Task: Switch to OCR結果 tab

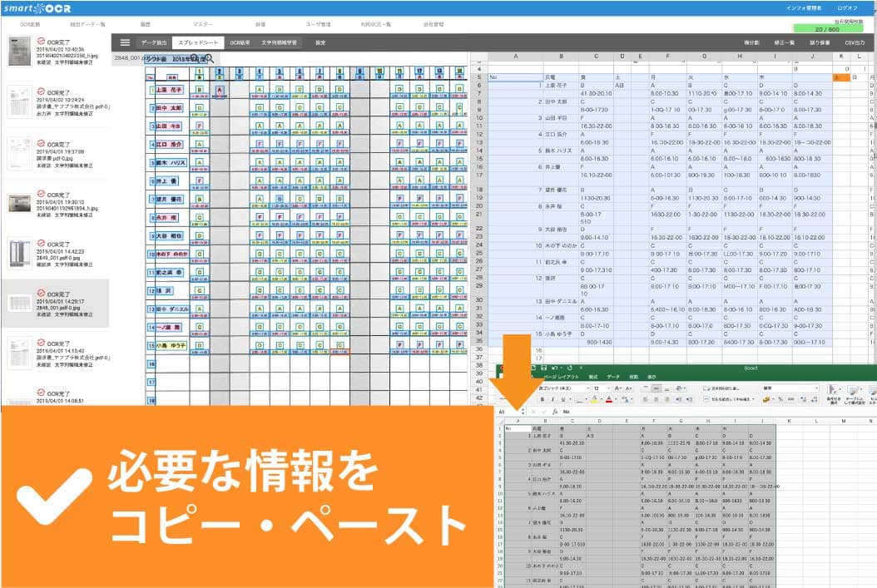Action: 240,42
